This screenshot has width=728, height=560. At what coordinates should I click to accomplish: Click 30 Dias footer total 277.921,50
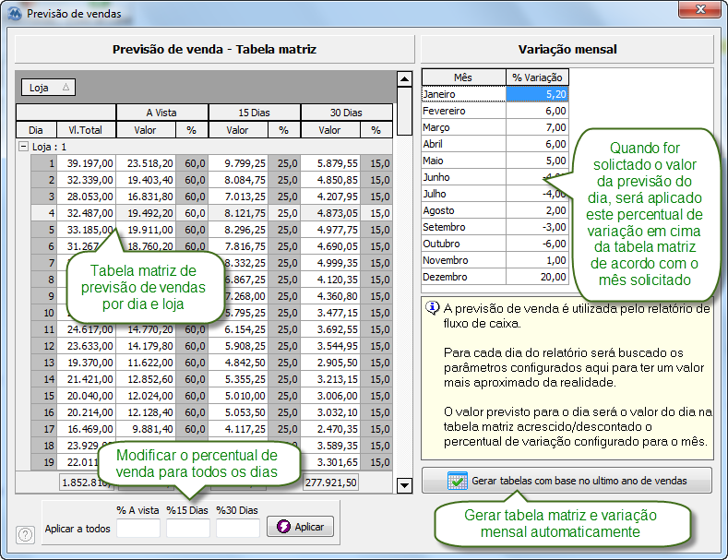coord(331,483)
